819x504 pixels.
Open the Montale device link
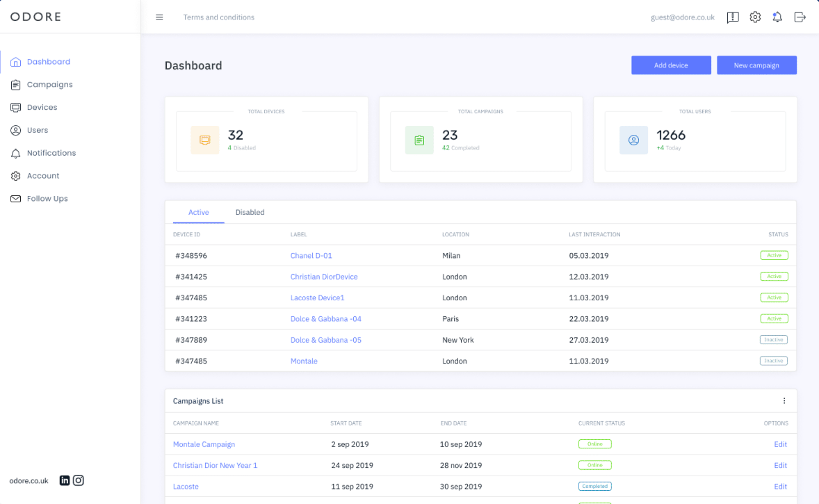pyautogui.click(x=304, y=361)
